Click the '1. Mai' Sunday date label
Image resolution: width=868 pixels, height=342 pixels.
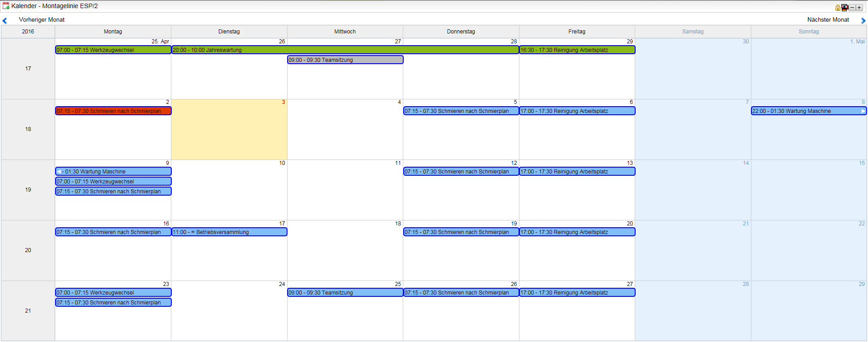[857, 42]
